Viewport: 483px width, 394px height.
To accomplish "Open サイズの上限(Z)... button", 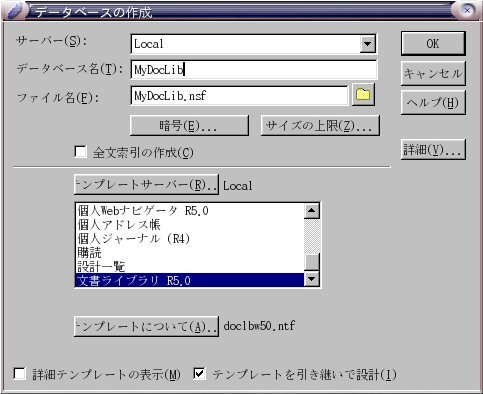I will (x=320, y=126).
